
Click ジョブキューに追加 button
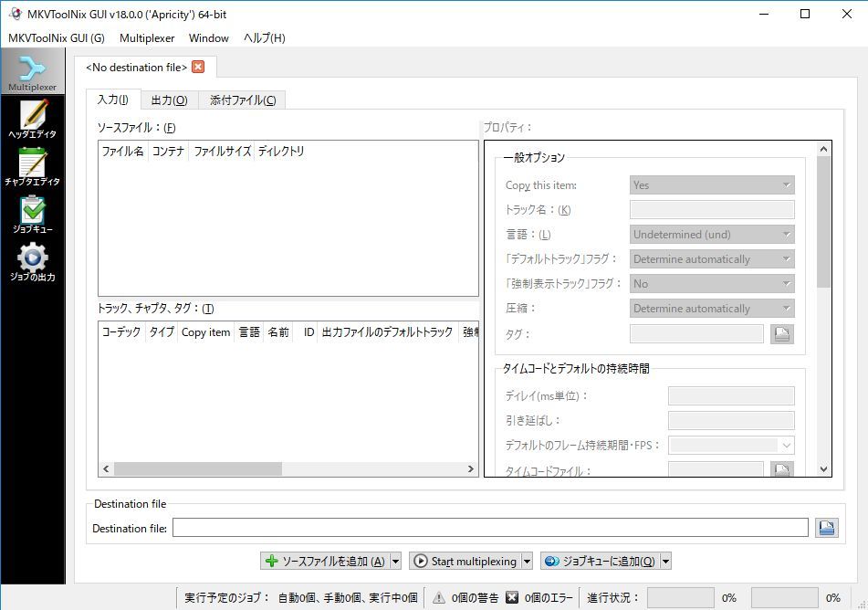[x=600, y=562]
